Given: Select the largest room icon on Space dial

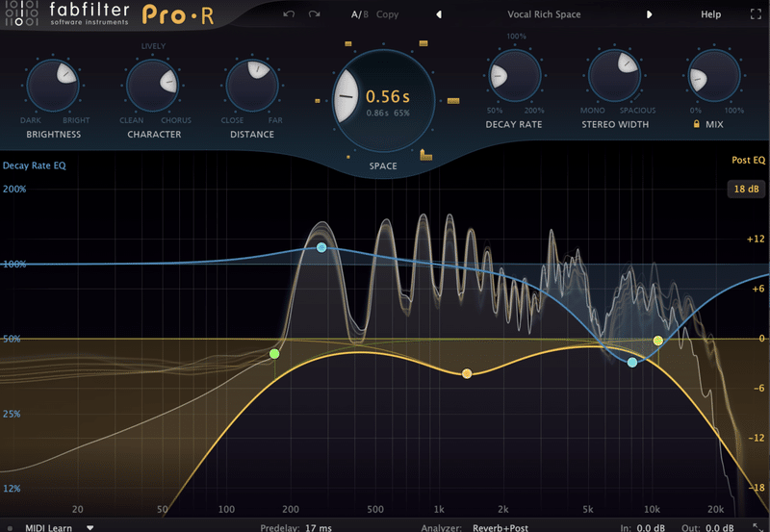Looking at the screenshot, I should coord(425,155).
